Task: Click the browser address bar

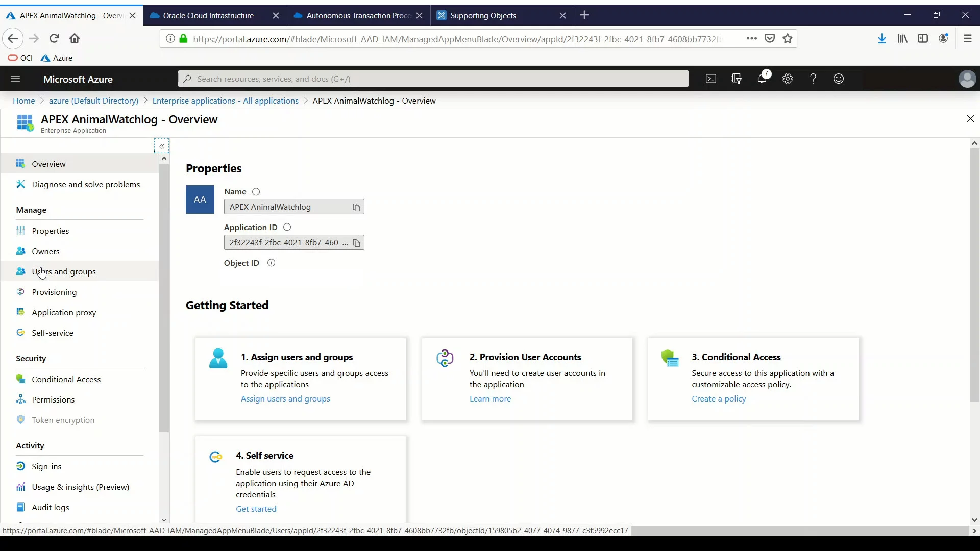Action: pos(457,39)
